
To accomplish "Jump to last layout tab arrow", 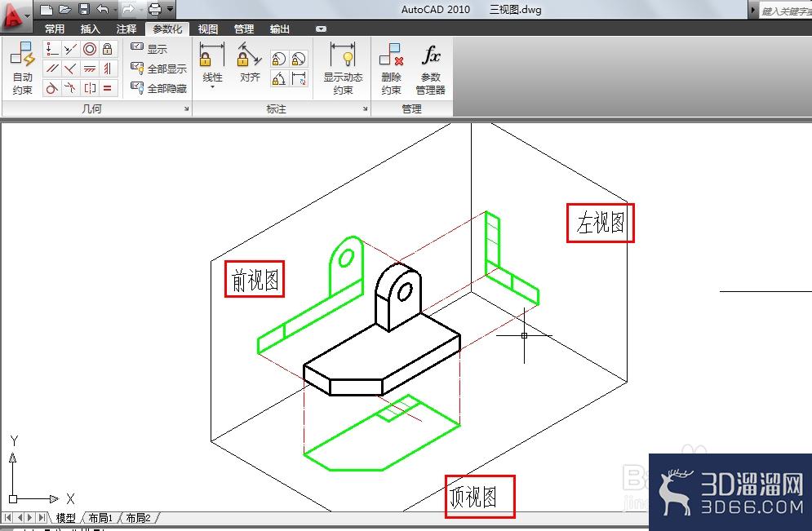I will pyautogui.click(x=42, y=518).
